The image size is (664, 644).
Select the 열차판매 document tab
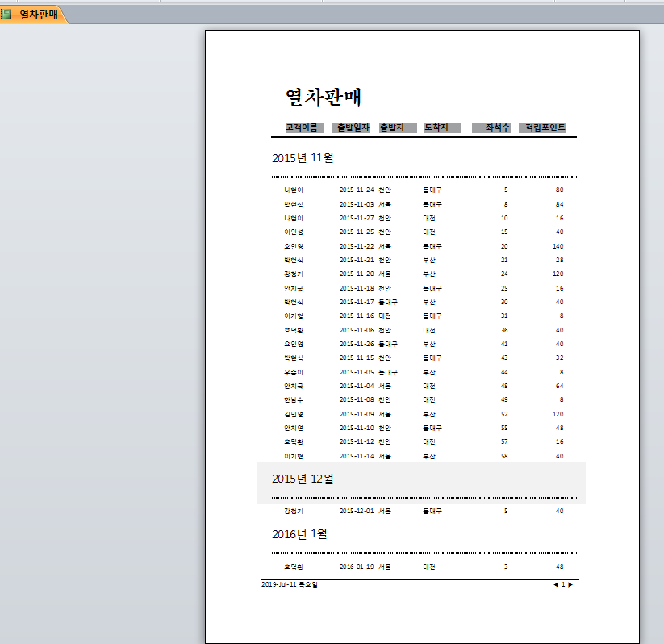click(x=37, y=15)
